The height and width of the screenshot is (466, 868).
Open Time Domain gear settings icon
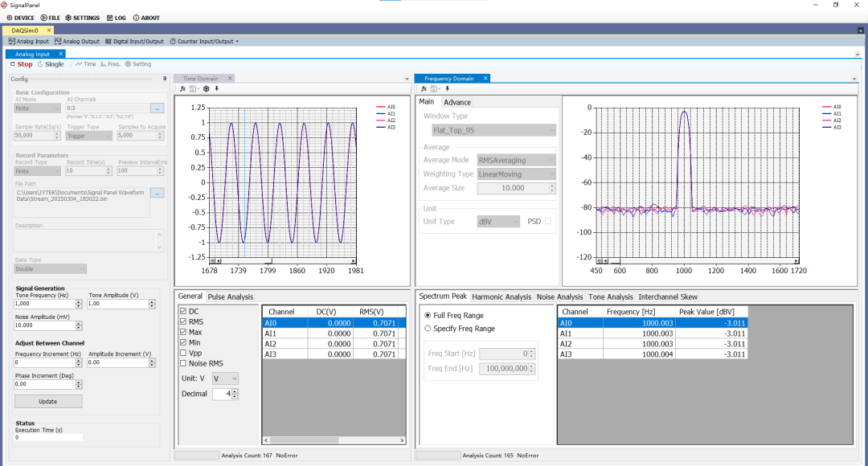point(207,88)
